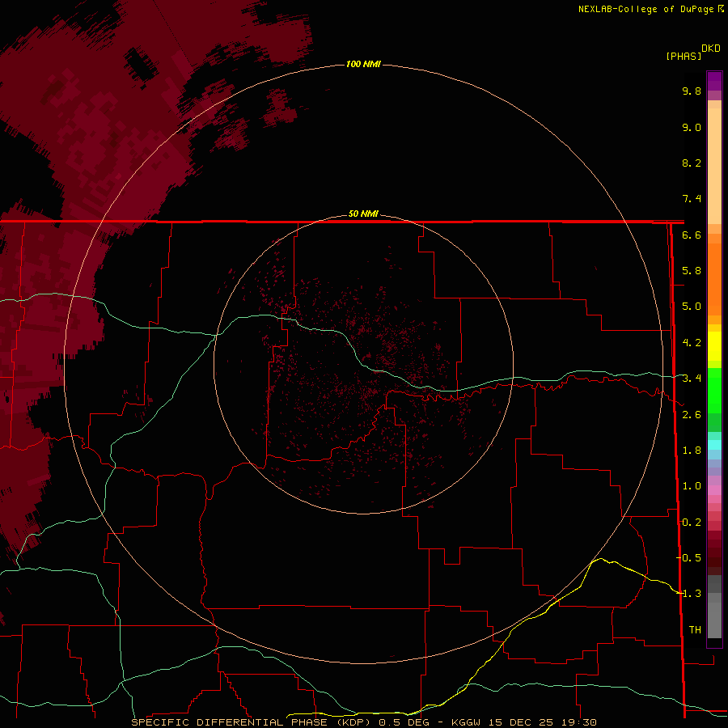Click the "DKD" legend unit label
The width and height of the screenshot is (728, 728).
pyautogui.click(x=711, y=48)
